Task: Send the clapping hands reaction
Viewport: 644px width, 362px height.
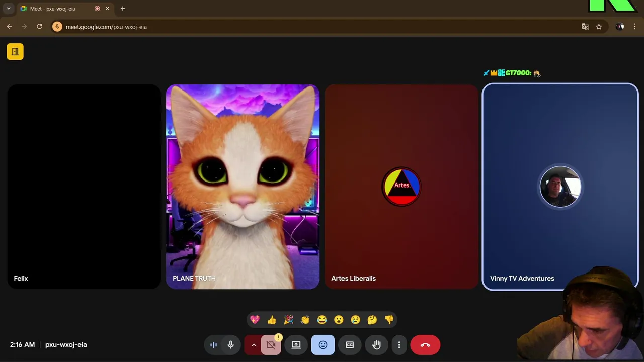Action: (305, 320)
